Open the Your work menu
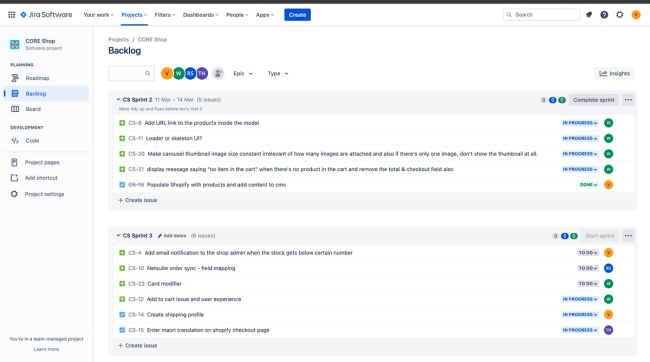Screen dimensions: 650x362 [x=99, y=15]
